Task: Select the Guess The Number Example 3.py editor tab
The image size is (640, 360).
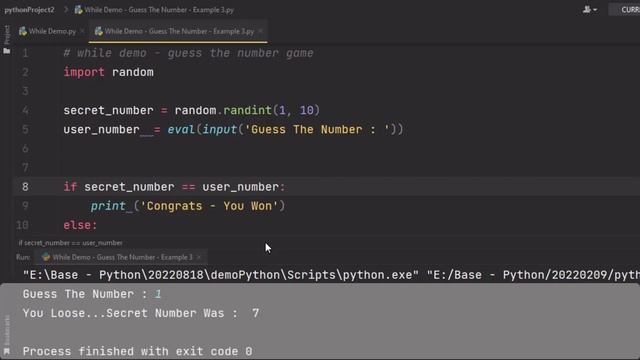Action: 179,31
